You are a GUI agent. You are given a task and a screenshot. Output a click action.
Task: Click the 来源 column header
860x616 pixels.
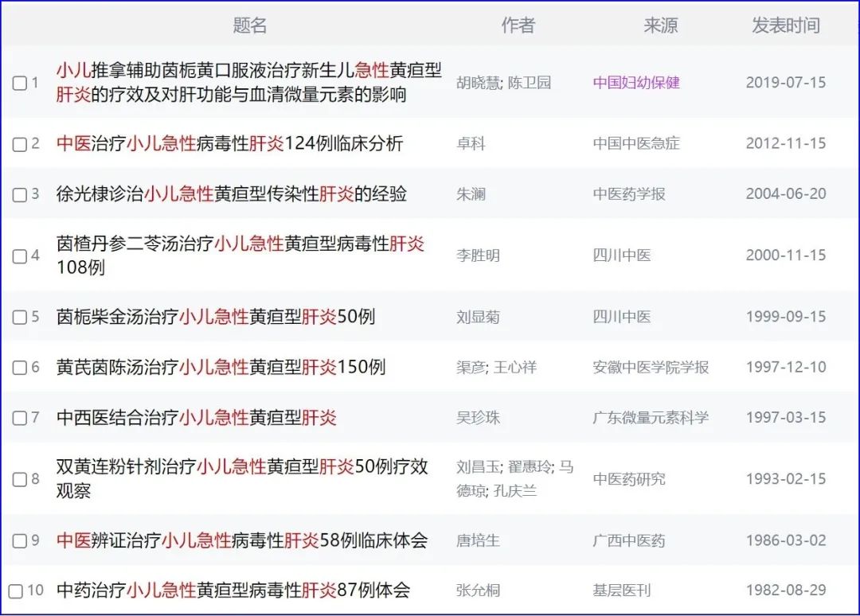(x=662, y=25)
